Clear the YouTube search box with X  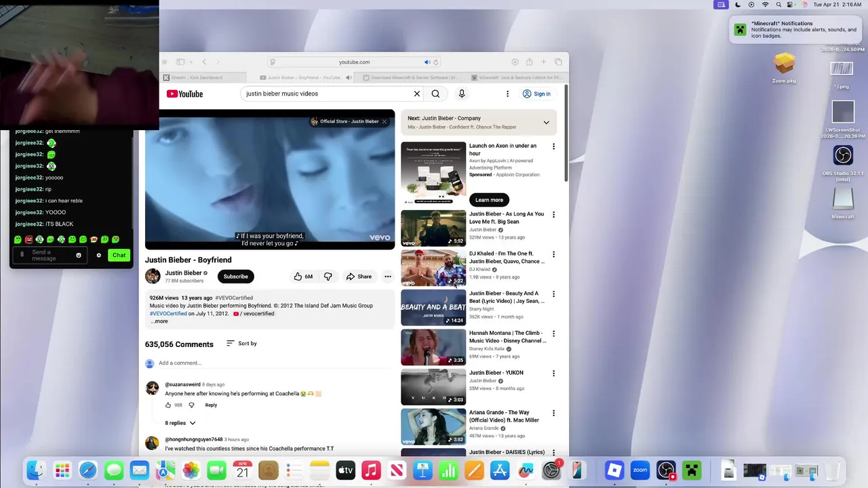tap(417, 94)
